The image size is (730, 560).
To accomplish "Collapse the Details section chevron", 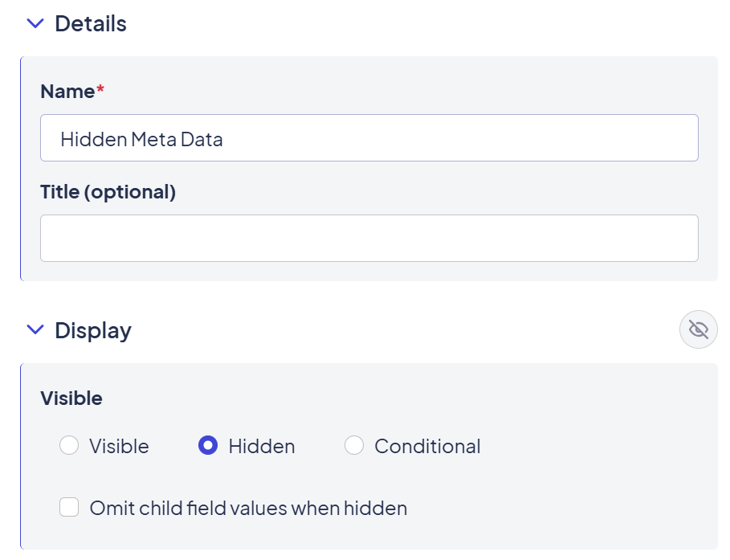I will (x=35, y=24).
